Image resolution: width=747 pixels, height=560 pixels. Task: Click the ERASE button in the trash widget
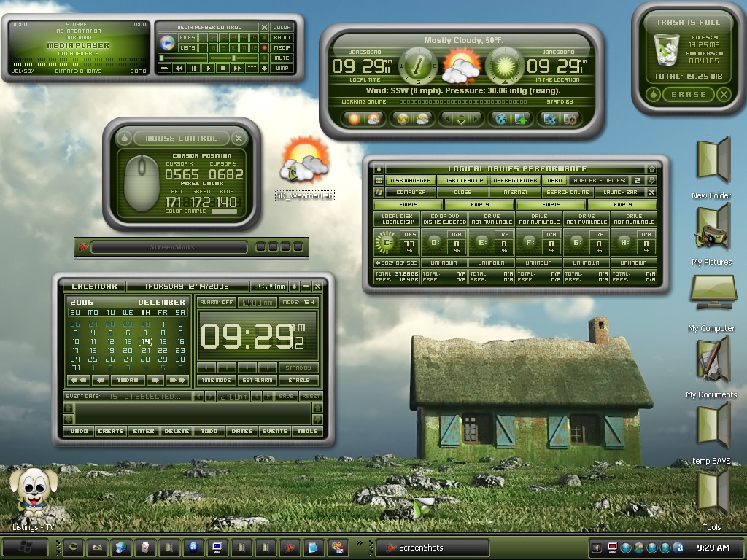[x=689, y=94]
